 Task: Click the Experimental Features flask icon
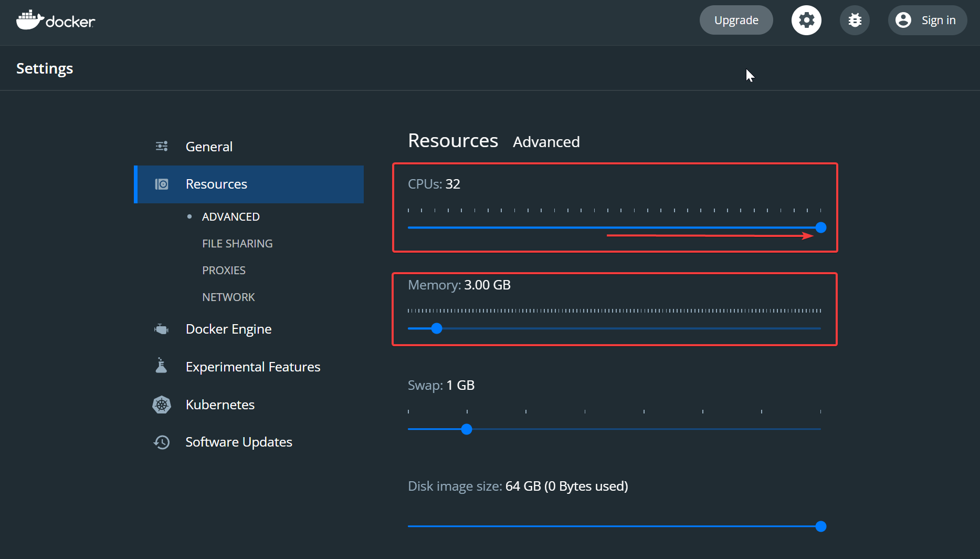[x=162, y=366]
